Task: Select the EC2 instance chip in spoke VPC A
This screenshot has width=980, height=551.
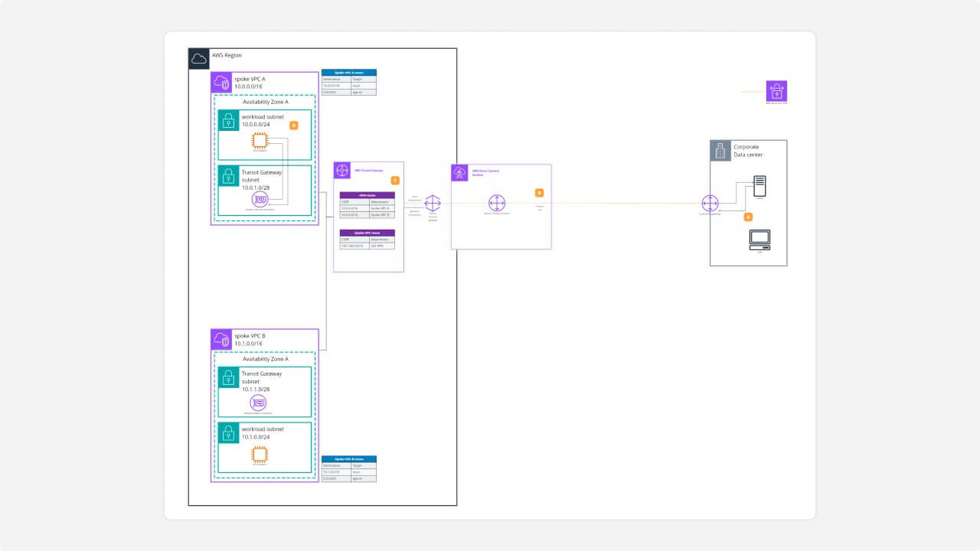Action: (260, 141)
